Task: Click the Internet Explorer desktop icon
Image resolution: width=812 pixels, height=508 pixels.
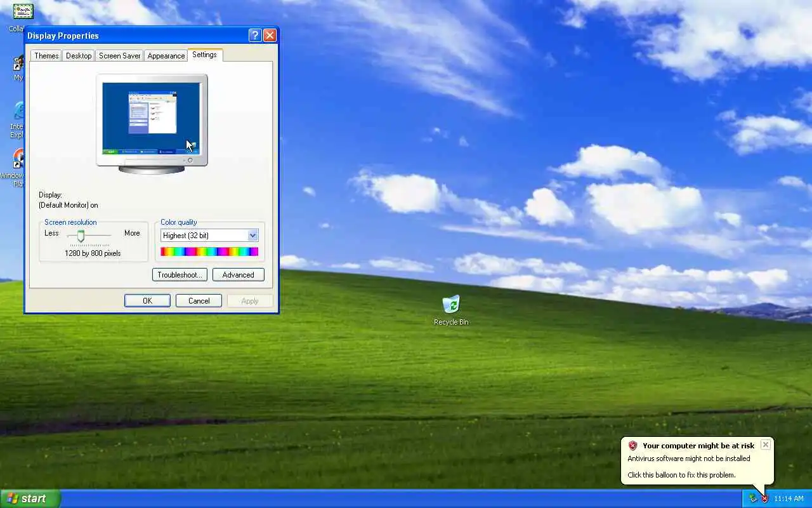Action: 18,119
